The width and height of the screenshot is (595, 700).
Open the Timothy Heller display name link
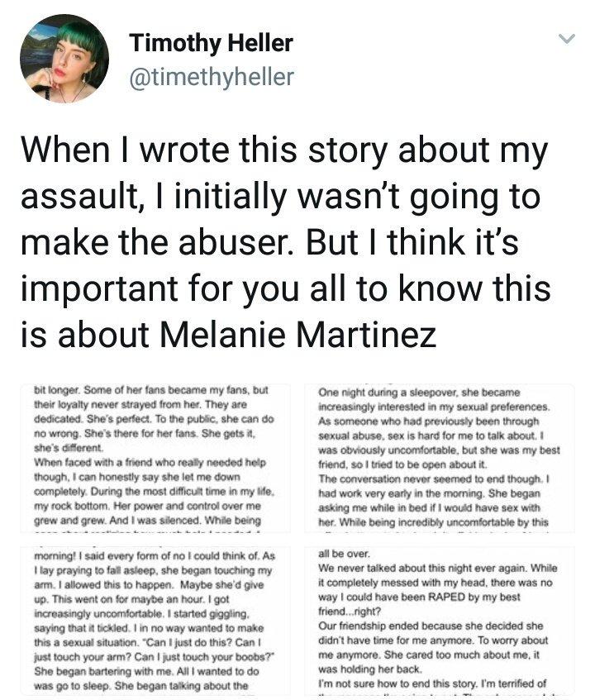211,43
